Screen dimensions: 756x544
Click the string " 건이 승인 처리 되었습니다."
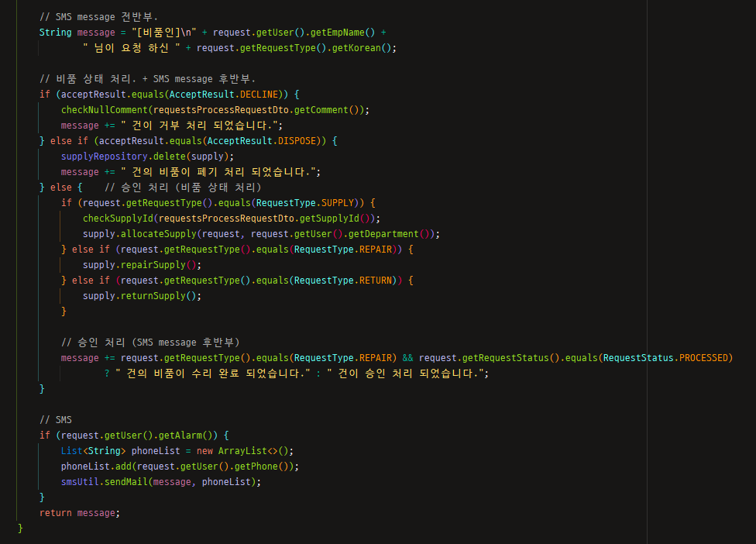[405, 374]
